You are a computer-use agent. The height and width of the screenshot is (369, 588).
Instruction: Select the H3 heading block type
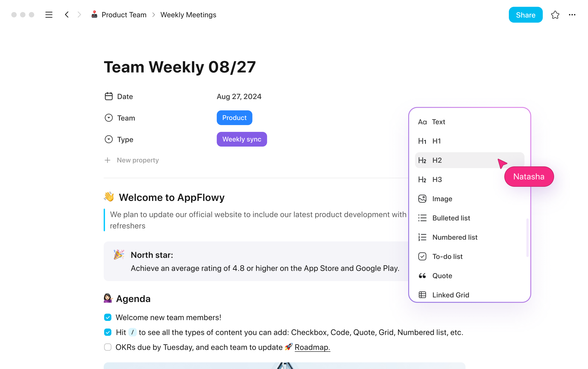[437, 179]
